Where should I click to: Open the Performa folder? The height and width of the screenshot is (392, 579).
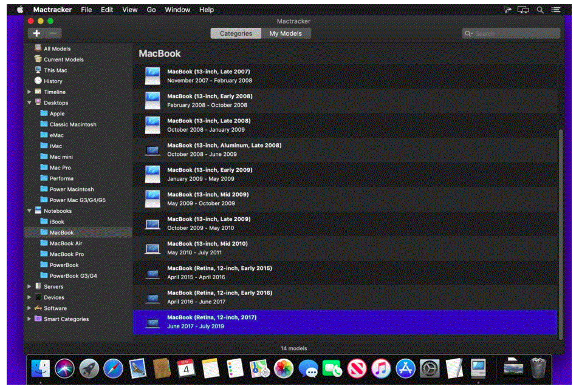[61, 178]
